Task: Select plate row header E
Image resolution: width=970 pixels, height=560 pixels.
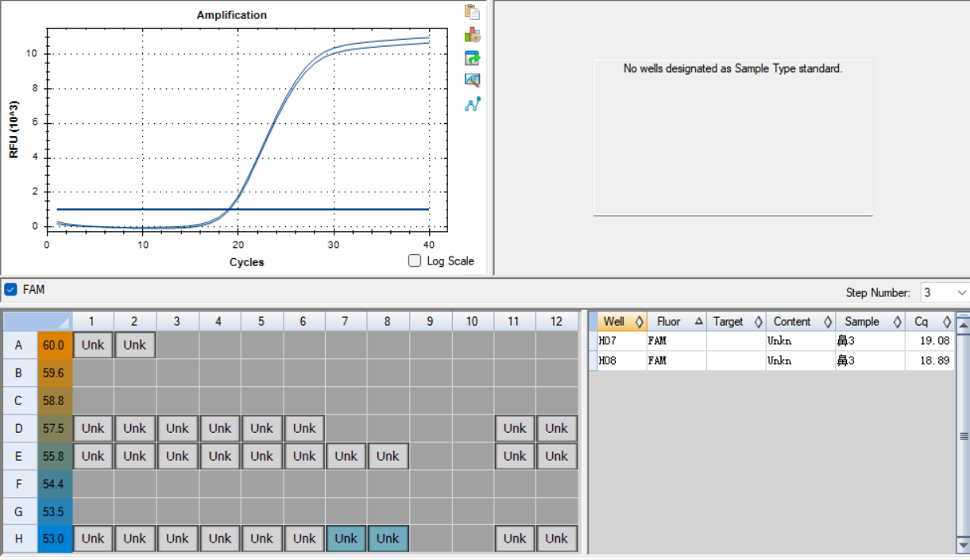Action: (x=18, y=456)
